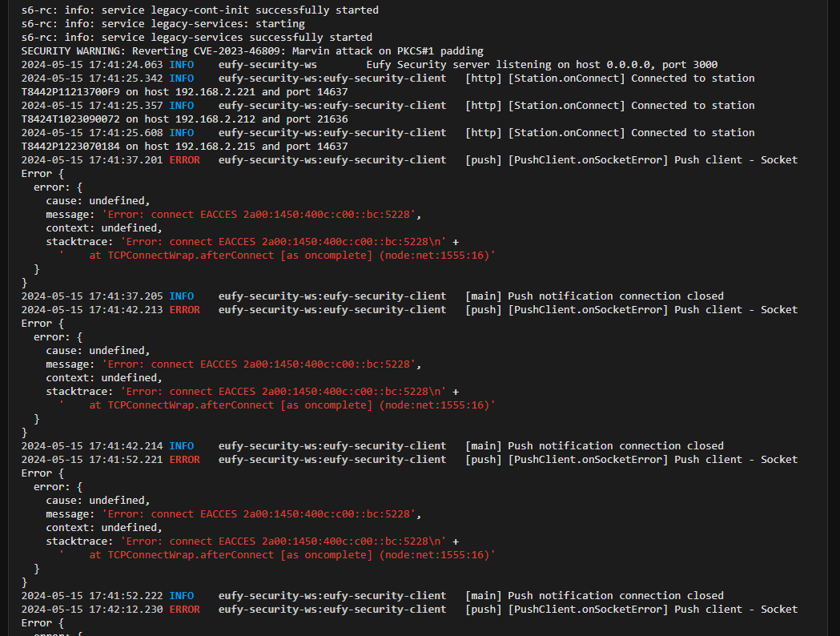Select the CVE-2023-46809 identifier
Screen dimensions: 840x636
(240, 51)
